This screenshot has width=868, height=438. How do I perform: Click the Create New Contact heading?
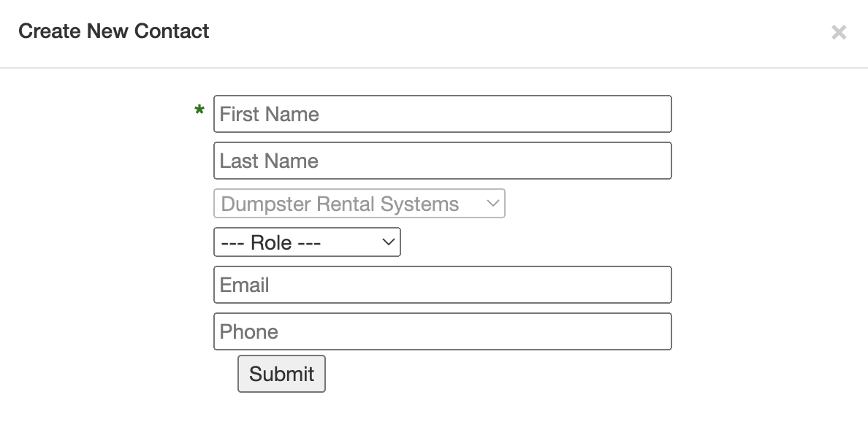[114, 31]
